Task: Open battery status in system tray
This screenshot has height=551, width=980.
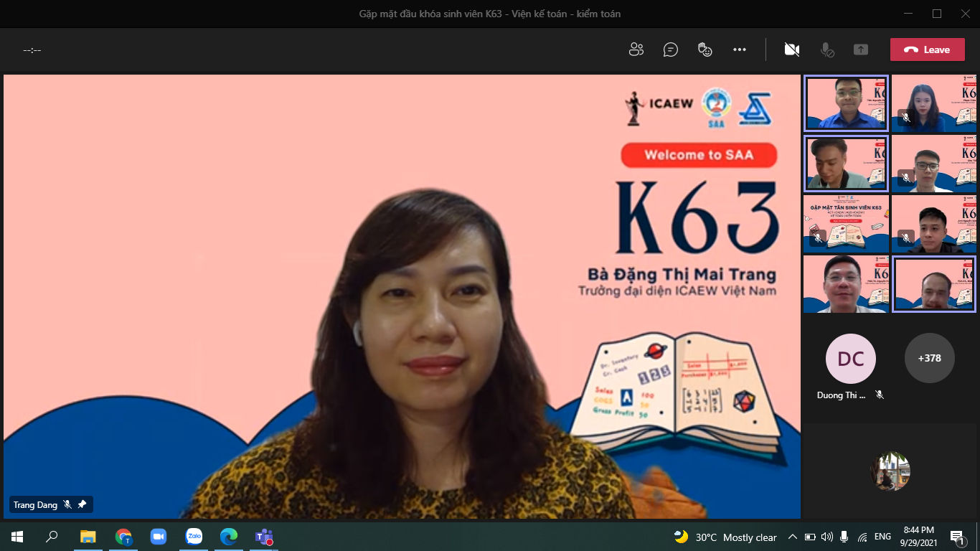Action: click(x=810, y=537)
